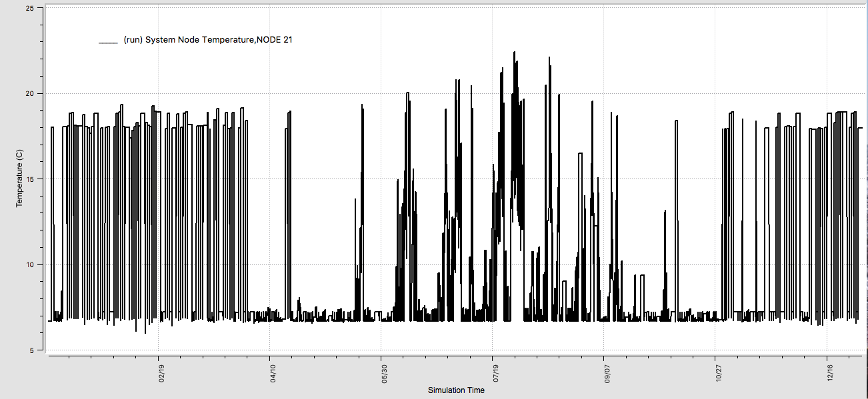This screenshot has width=868, height=399.
Task: Select the Temperature (C) y-axis title
Action: point(20,178)
